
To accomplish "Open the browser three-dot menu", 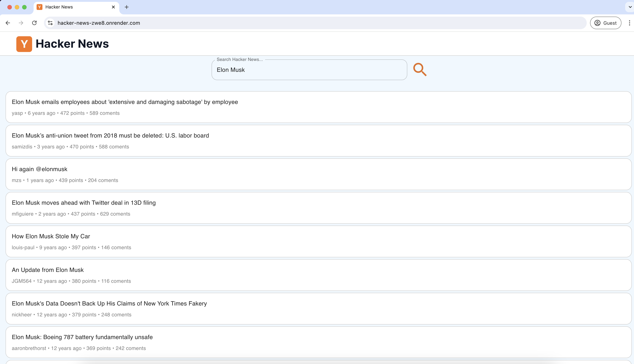I will (629, 23).
